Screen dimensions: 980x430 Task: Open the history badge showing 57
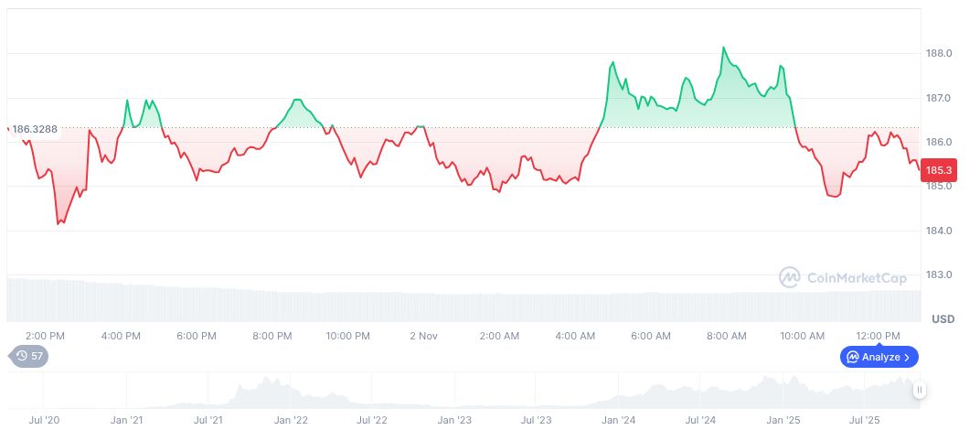click(x=29, y=356)
